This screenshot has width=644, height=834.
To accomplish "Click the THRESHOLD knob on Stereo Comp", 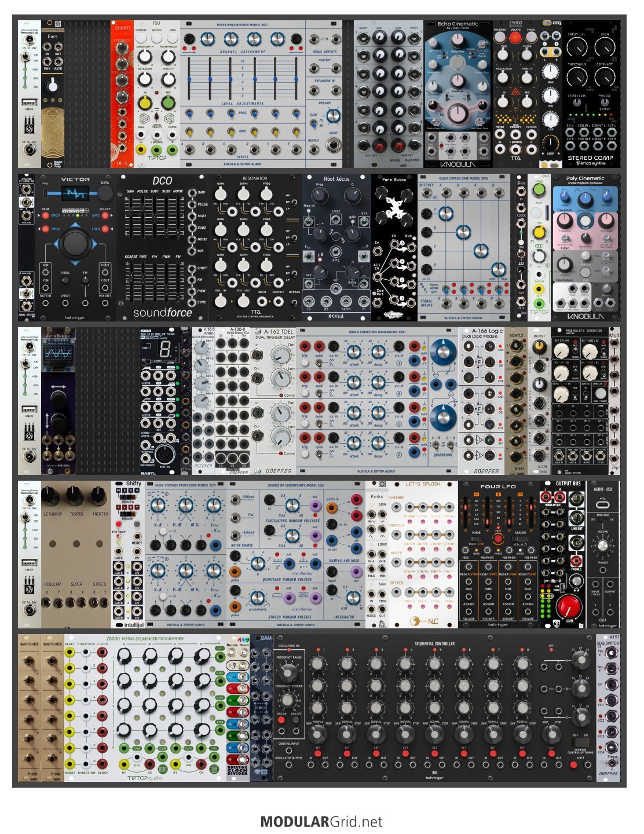I will tap(577, 77).
